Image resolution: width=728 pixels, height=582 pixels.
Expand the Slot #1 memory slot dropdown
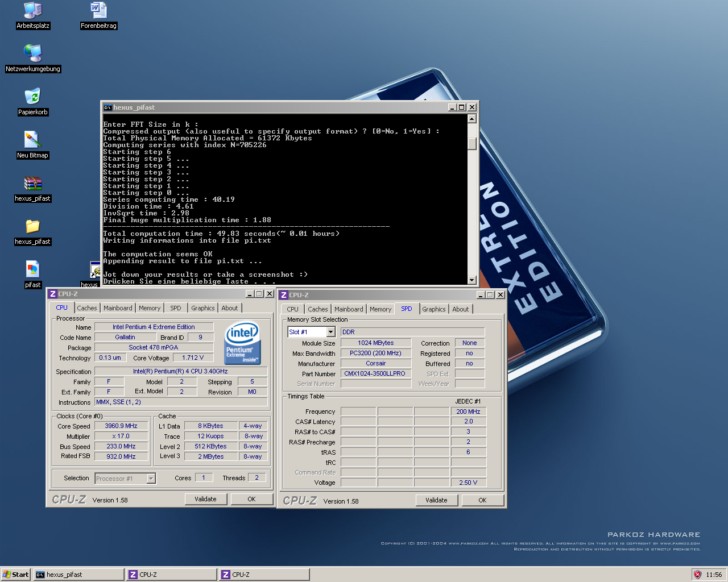pyautogui.click(x=330, y=332)
